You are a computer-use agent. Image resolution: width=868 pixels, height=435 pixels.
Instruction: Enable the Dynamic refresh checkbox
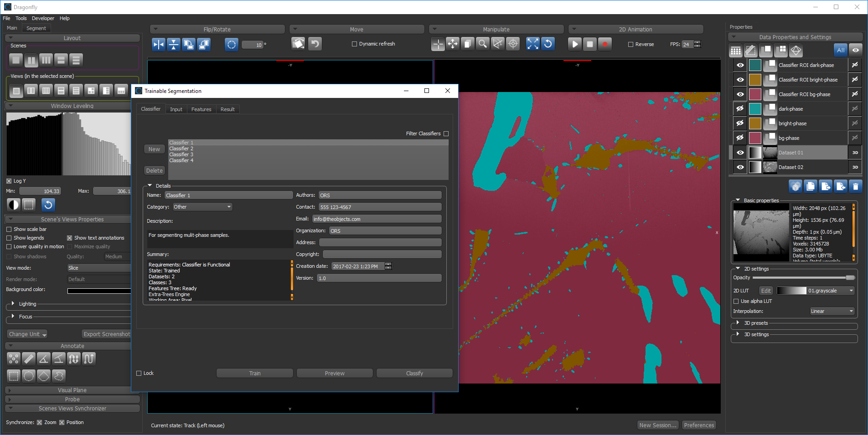point(354,44)
